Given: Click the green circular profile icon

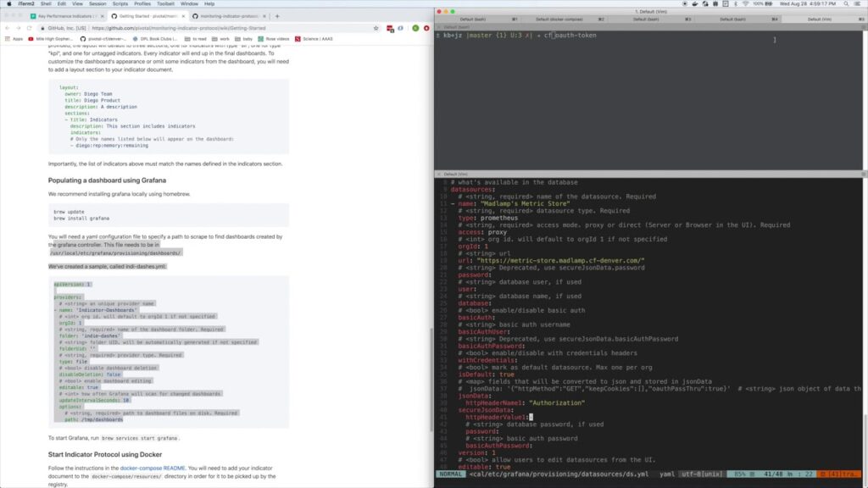Looking at the screenshot, I should tap(415, 28).
